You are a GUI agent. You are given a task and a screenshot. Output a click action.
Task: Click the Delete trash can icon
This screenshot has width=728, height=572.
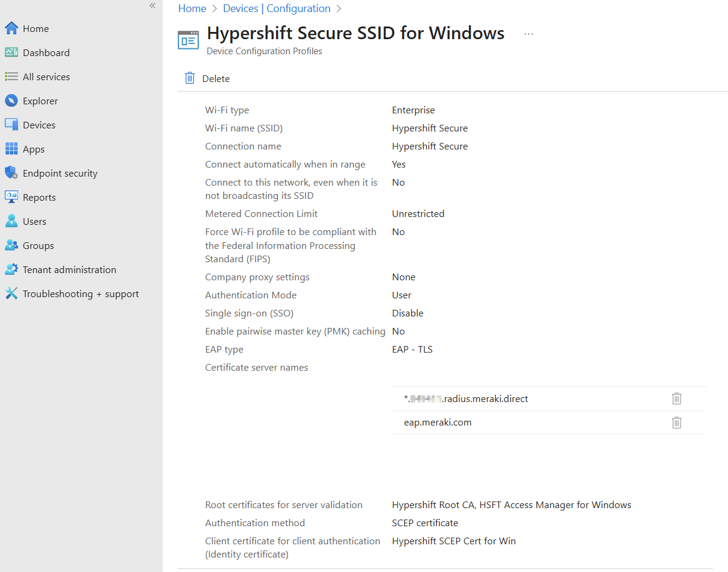pyautogui.click(x=190, y=78)
